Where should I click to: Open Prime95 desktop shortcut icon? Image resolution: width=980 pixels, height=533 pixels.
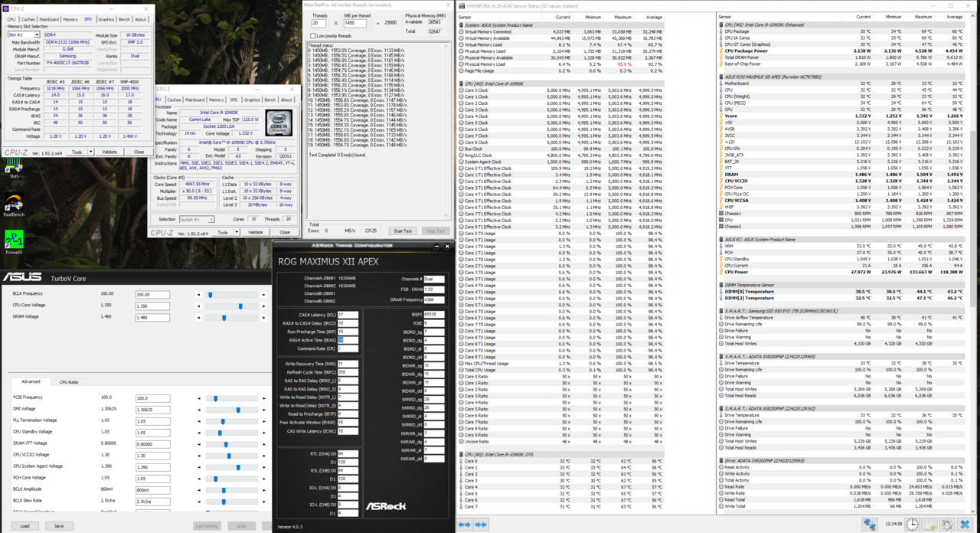14,241
